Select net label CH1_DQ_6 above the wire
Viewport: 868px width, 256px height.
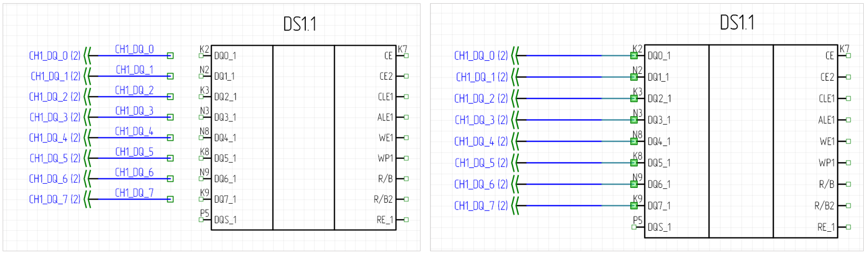click(135, 173)
